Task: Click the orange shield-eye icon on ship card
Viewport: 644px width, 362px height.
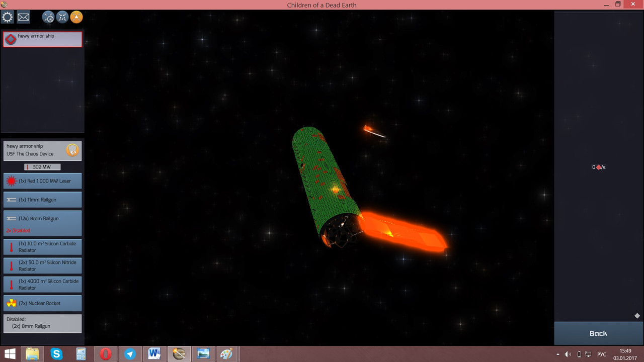Action: 72,150
